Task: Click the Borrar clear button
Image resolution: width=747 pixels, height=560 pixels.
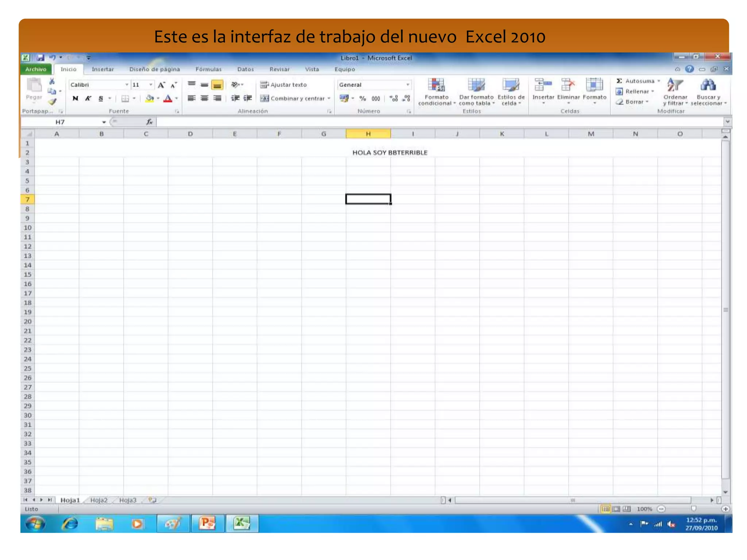Action: 632,102
